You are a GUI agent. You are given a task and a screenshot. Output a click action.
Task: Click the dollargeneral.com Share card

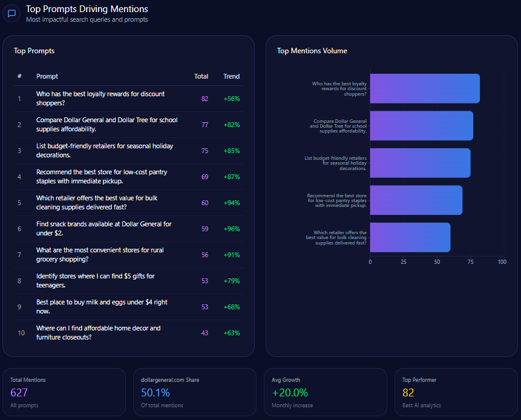tap(195, 392)
